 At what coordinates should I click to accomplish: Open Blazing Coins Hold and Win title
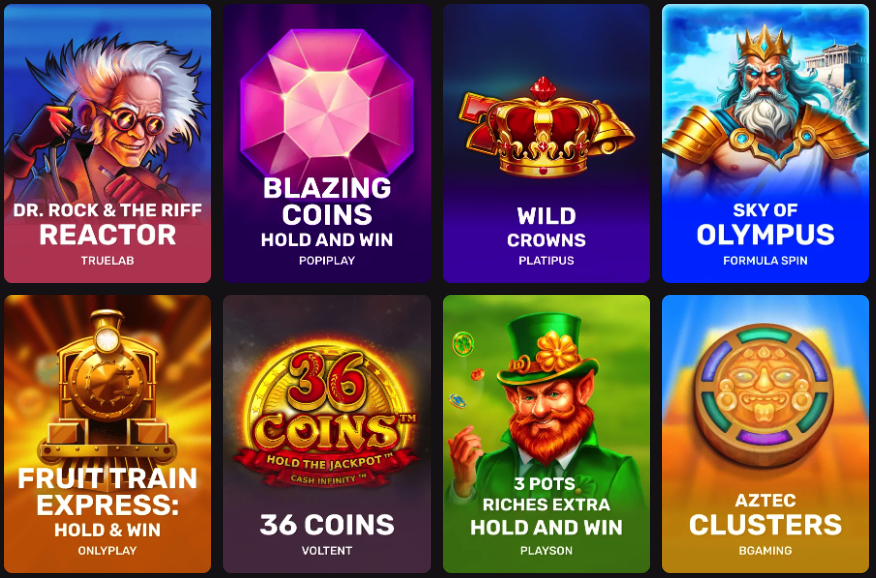[327, 212]
